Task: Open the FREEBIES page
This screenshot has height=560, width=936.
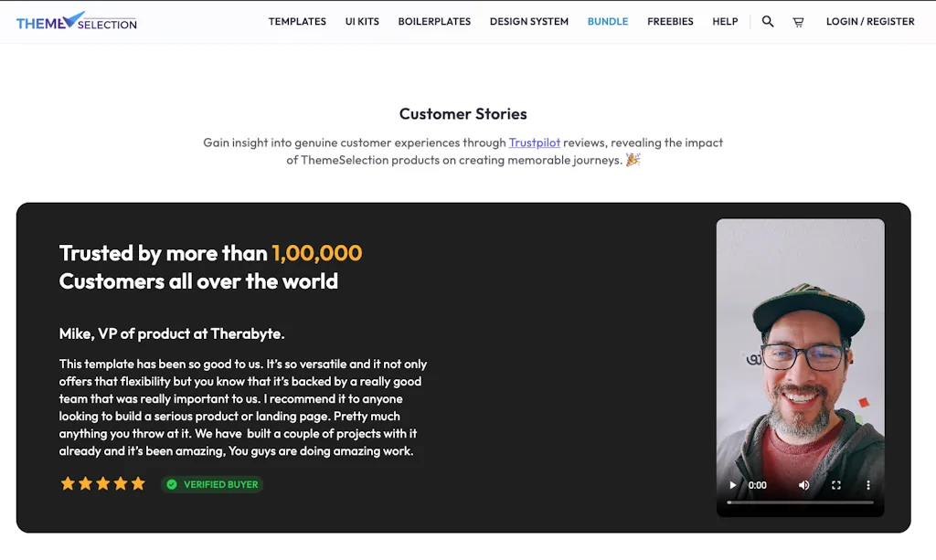Action: click(x=670, y=21)
